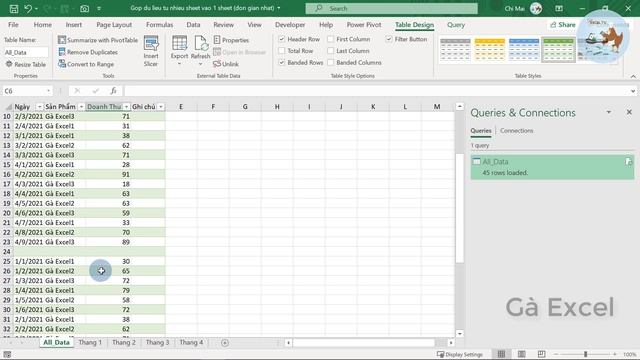Open Queries & Connections pane options dropdown

(x=609, y=112)
